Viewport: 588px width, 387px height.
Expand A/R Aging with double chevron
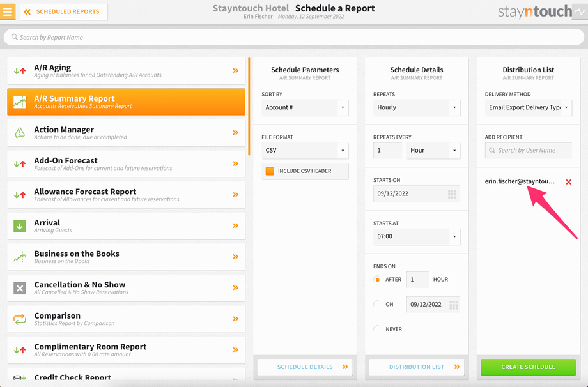[x=235, y=70]
